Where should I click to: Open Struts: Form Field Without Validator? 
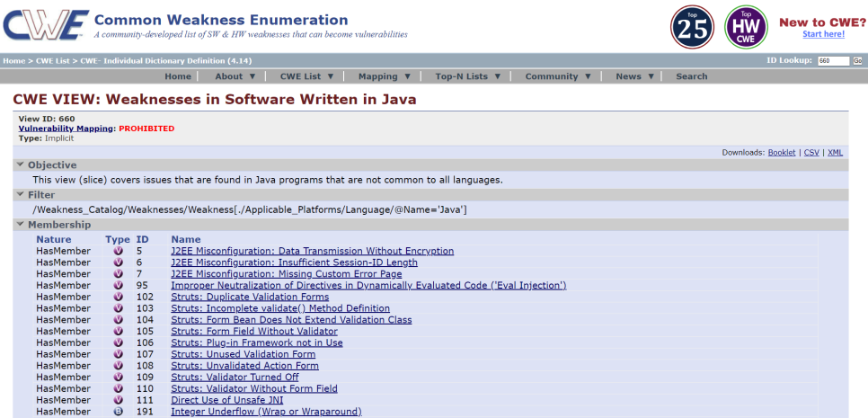pos(254,331)
